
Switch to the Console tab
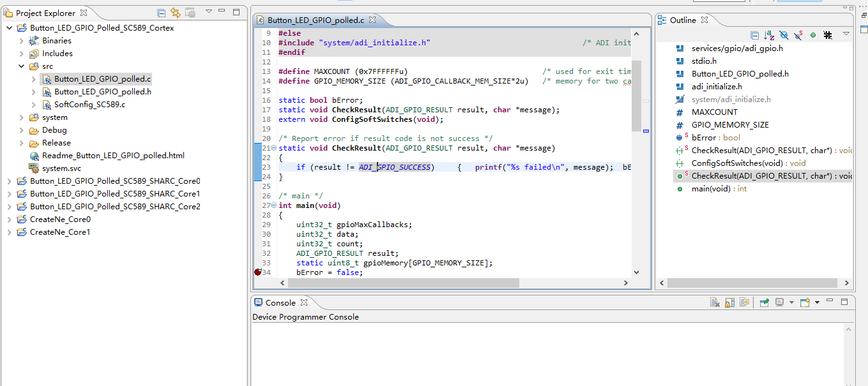[281, 302]
